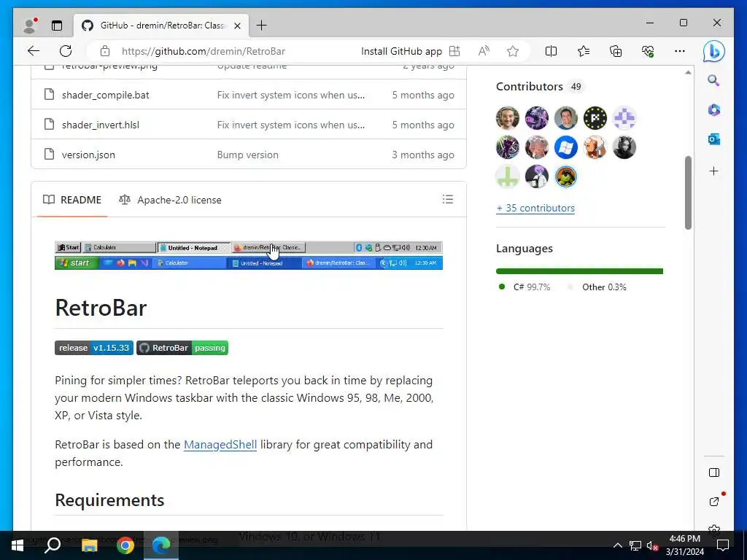Screen dimensions: 747x560
Task: Open the Collections panel
Action: [616, 51]
